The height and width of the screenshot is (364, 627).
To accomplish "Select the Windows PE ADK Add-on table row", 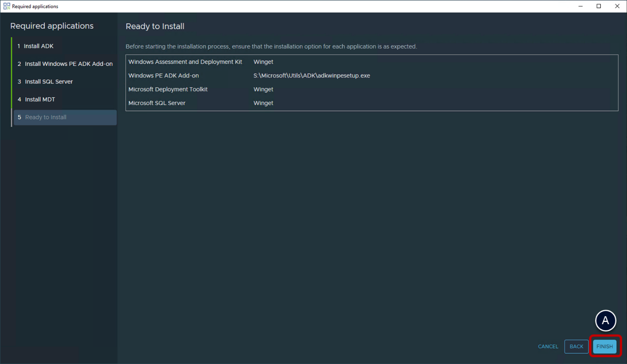I will [x=163, y=76].
